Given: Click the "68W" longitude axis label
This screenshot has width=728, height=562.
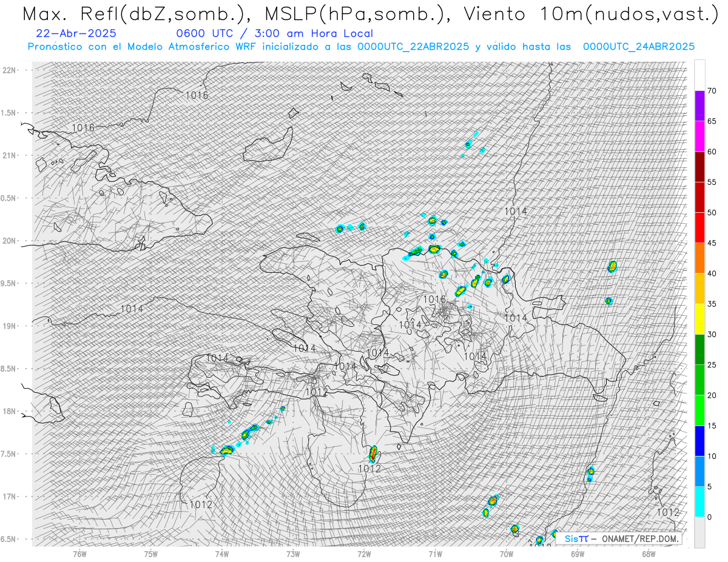Looking at the screenshot, I should tap(648, 553).
